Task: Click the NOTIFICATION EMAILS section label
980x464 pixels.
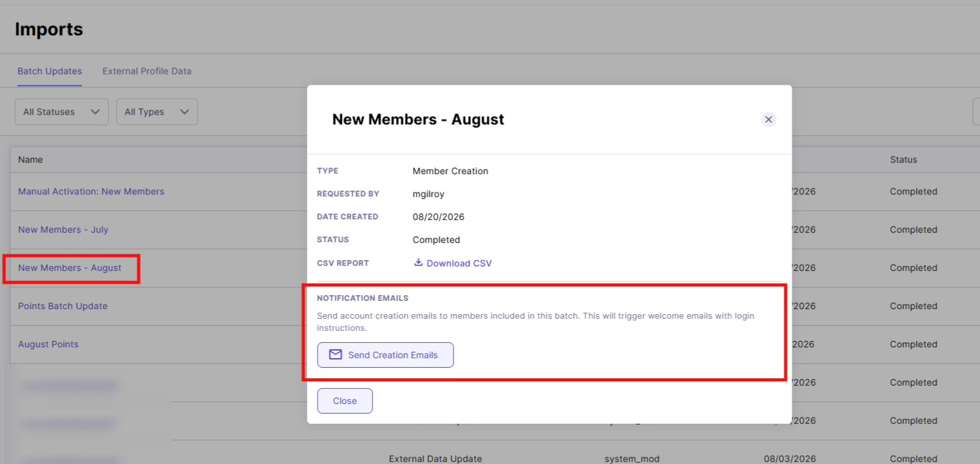Action: click(362, 298)
